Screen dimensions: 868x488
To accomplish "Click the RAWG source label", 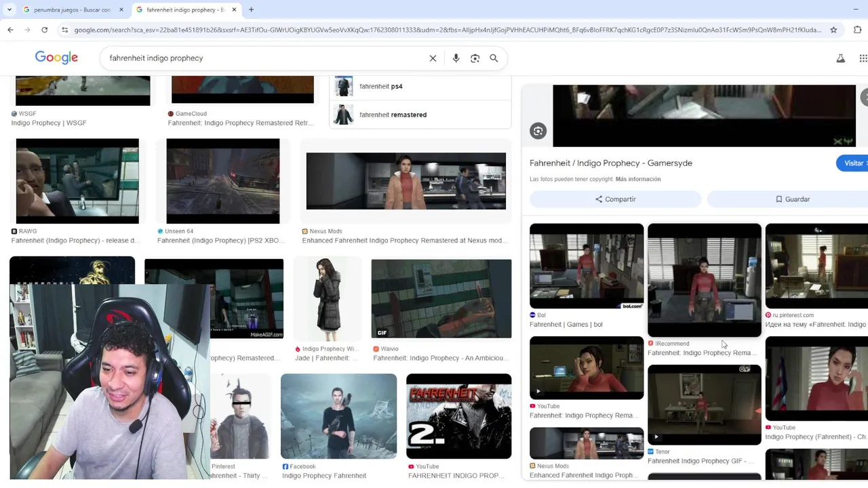I will pyautogui.click(x=24, y=231).
